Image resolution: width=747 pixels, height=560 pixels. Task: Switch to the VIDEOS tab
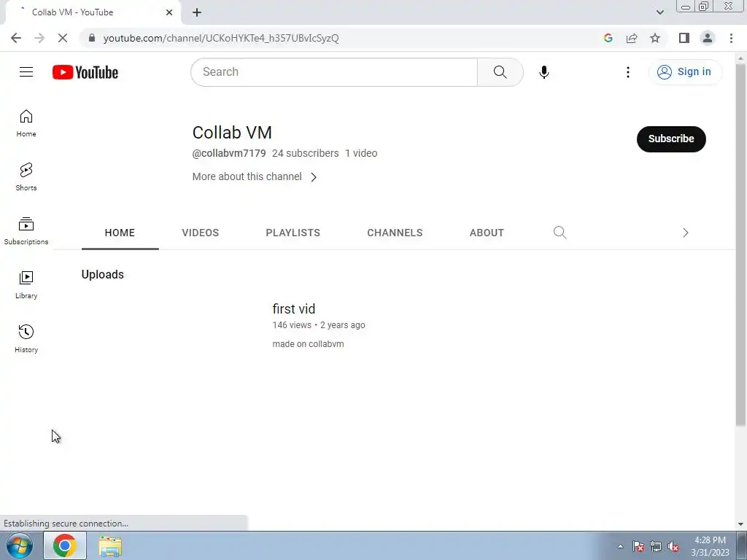point(201,233)
